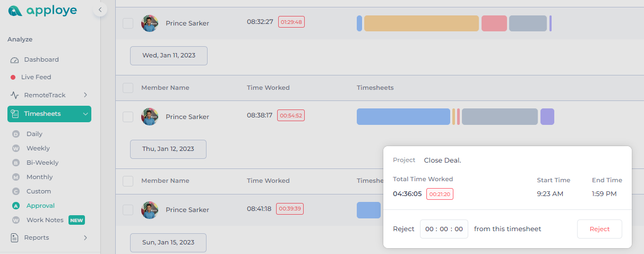
Task: Go to Work Notes page
Action: (x=45, y=220)
